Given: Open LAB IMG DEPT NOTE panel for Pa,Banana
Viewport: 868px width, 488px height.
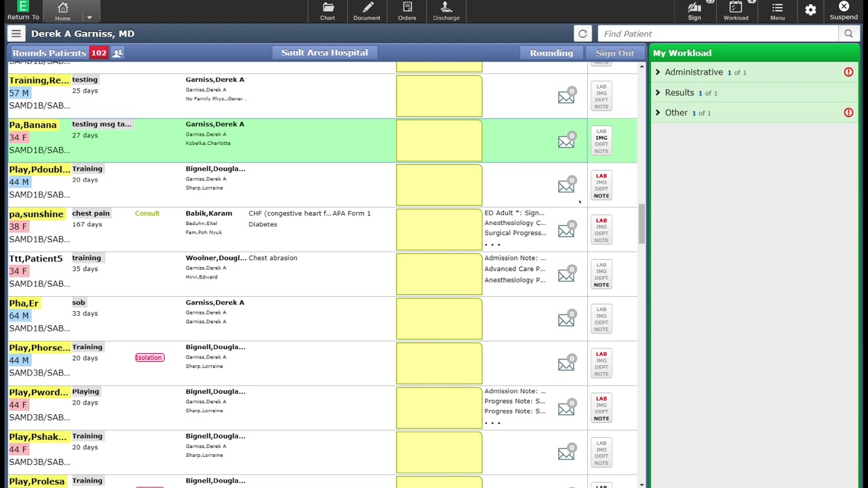Looking at the screenshot, I should pyautogui.click(x=601, y=141).
